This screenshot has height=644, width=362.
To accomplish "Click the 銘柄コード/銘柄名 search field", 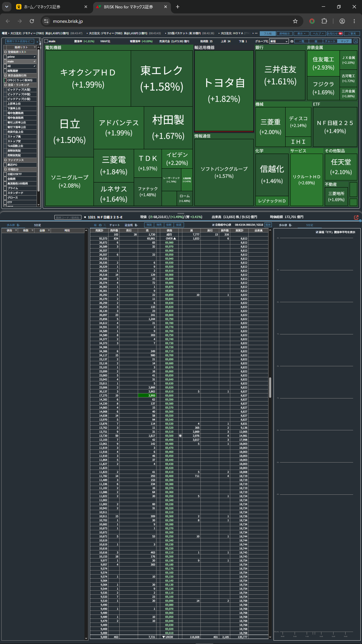I will point(68,217).
